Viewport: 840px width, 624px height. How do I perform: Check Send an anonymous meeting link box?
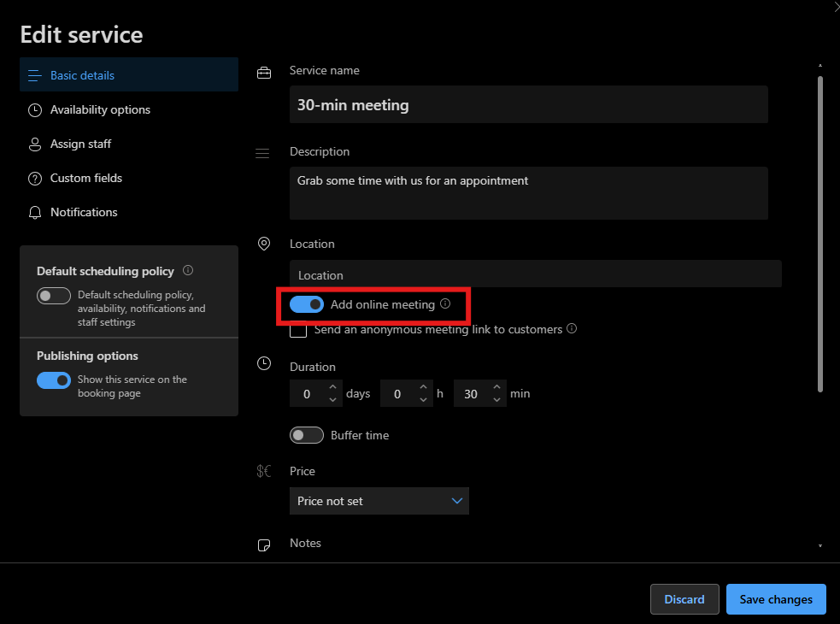[x=298, y=329]
